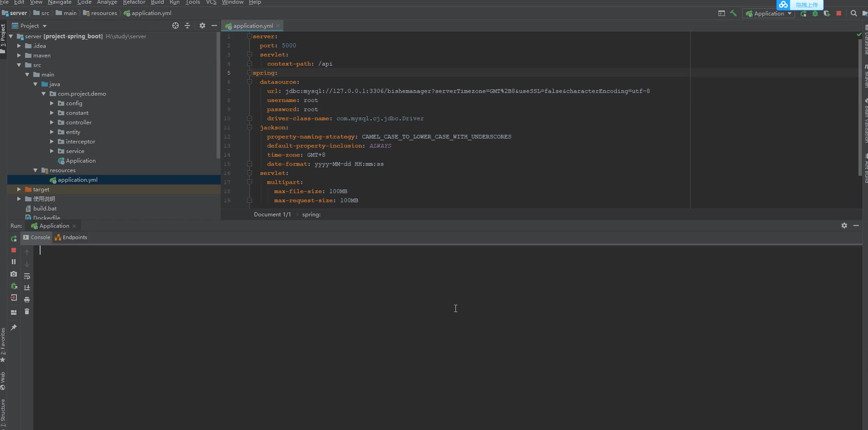868x430 pixels.
Task: Switch to the Endpoints tab
Action: click(x=71, y=237)
